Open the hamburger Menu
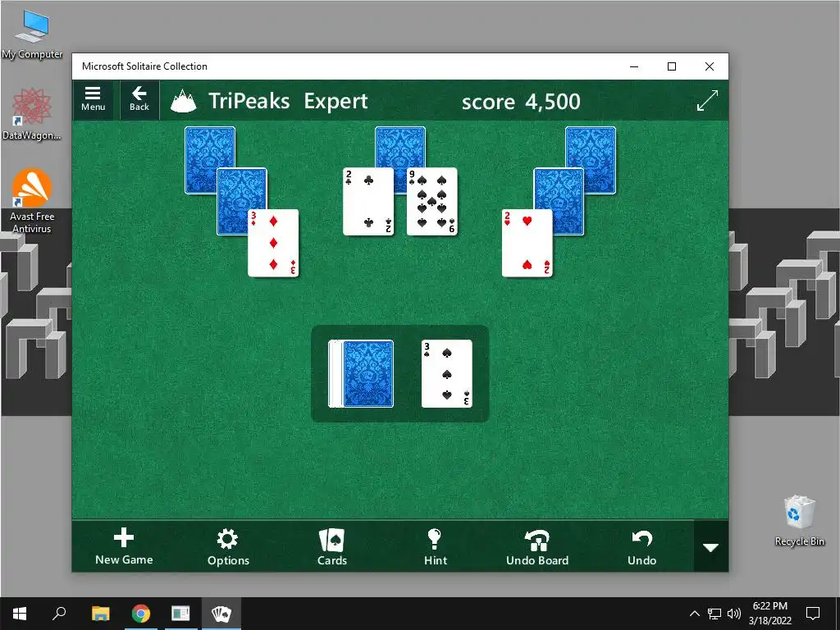Image resolution: width=840 pixels, height=630 pixels. point(93,99)
